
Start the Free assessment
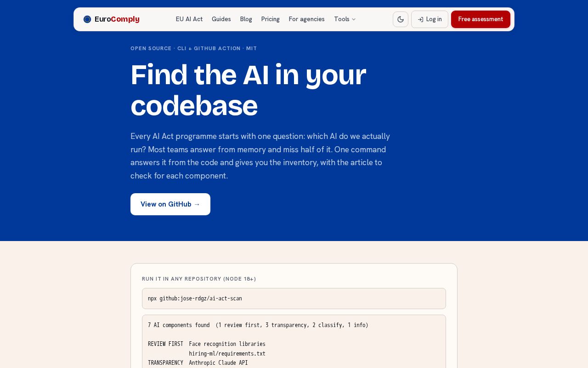[x=481, y=19]
